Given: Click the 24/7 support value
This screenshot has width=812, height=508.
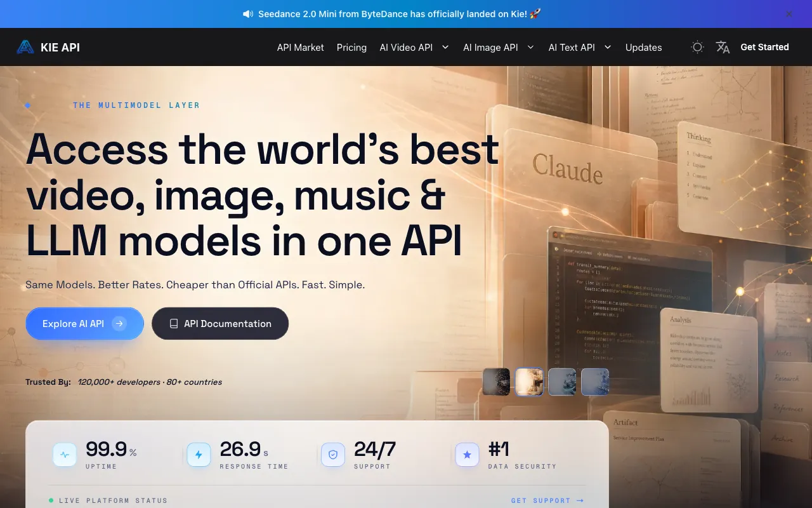Looking at the screenshot, I should [375, 449].
